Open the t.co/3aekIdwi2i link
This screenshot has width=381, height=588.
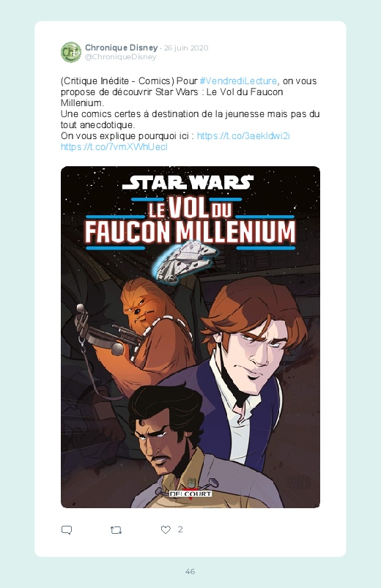[243, 135]
